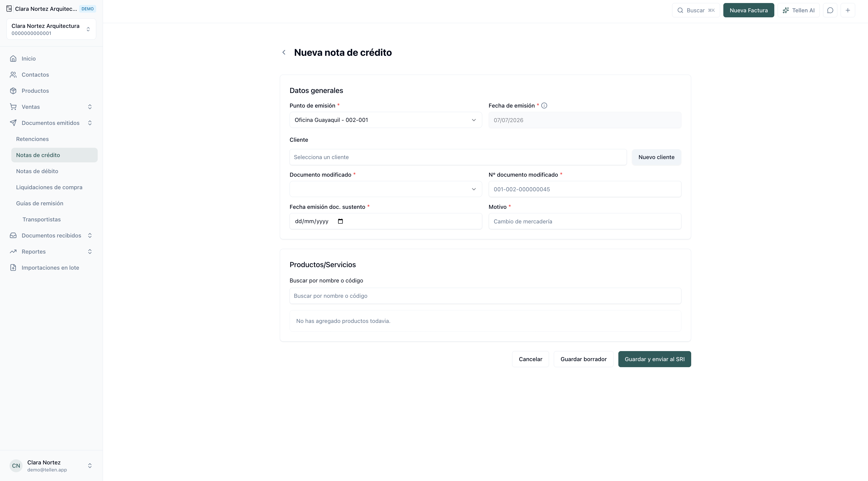Viewport: 868px width, 481px height.
Task: Open the Documento modificado dropdown
Action: 386,189
